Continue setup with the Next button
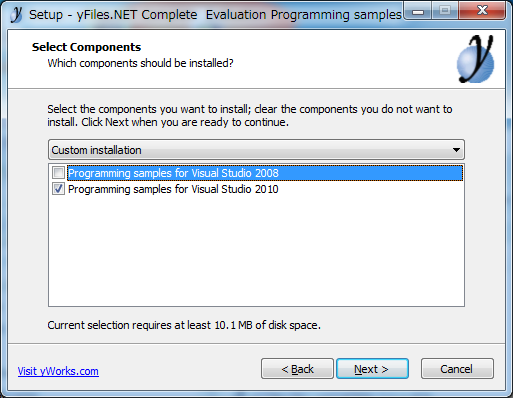513x398 pixels. point(372,369)
